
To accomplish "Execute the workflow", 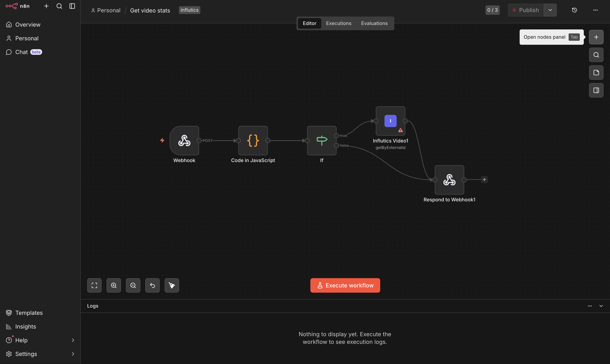I will click(345, 285).
